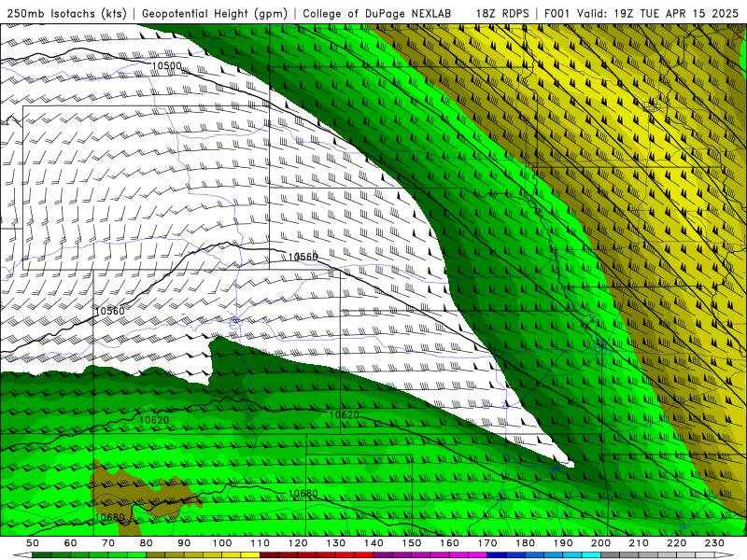The width and height of the screenshot is (747, 560).
Task: Select the western 10680 label near brown patch
Action: (109, 517)
